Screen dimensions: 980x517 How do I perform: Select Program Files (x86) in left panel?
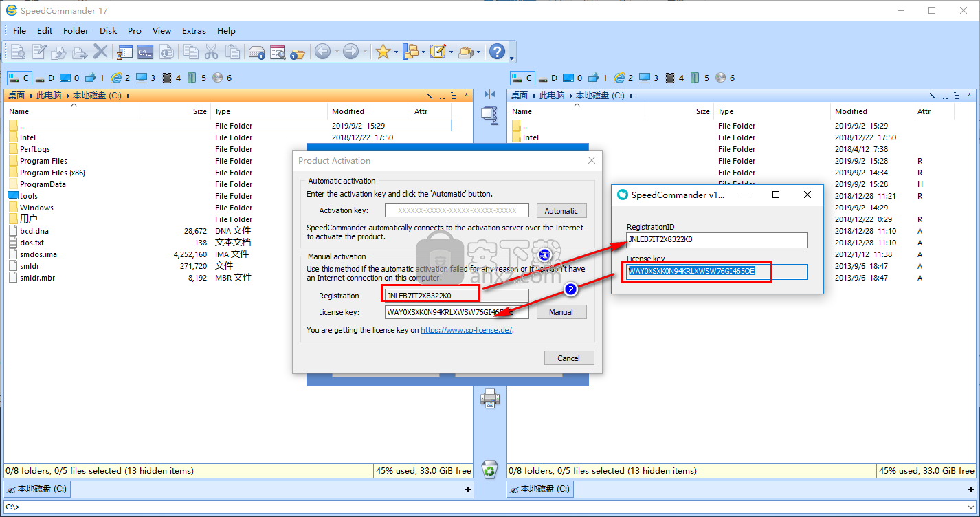pyautogui.click(x=52, y=173)
